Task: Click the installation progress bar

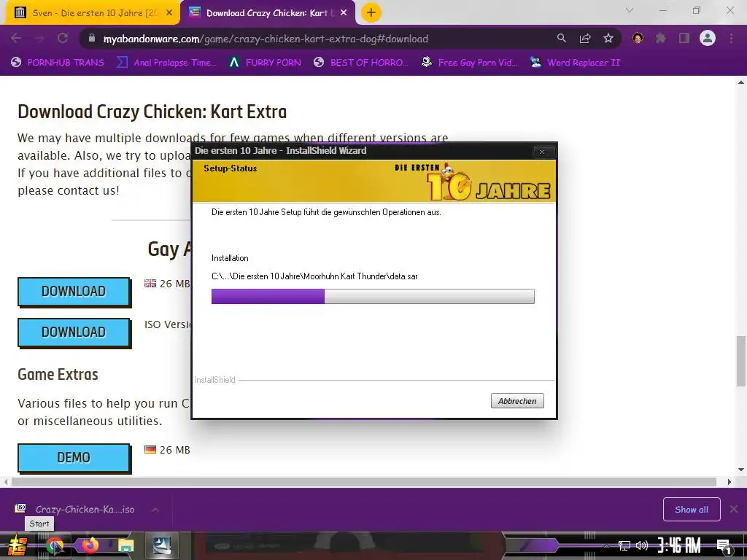Action: [373, 296]
